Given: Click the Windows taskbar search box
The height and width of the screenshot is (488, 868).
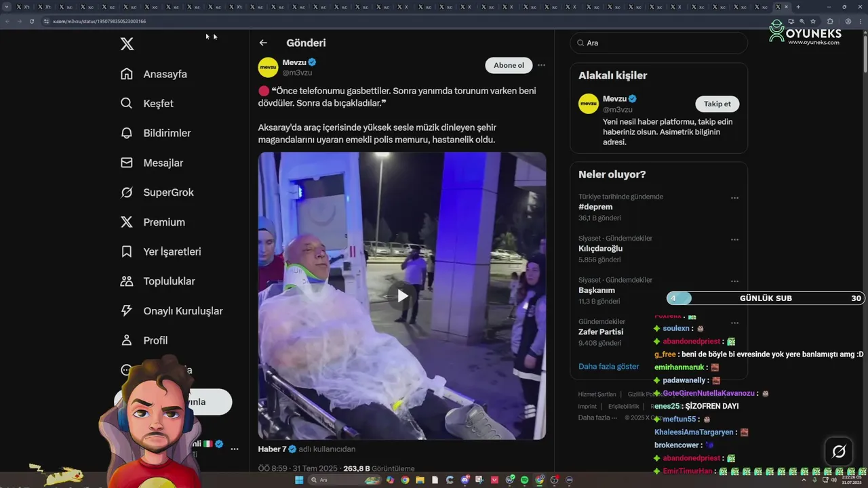Looking at the screenshot, I should coord(345,480).
